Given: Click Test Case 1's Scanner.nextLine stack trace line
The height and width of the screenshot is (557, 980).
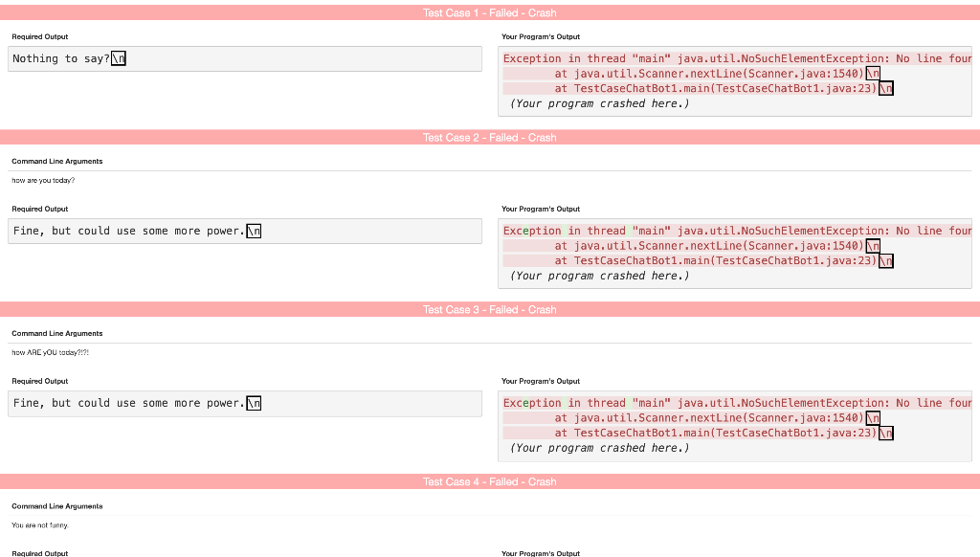Looking at the screenshot, I should [691, 74].
